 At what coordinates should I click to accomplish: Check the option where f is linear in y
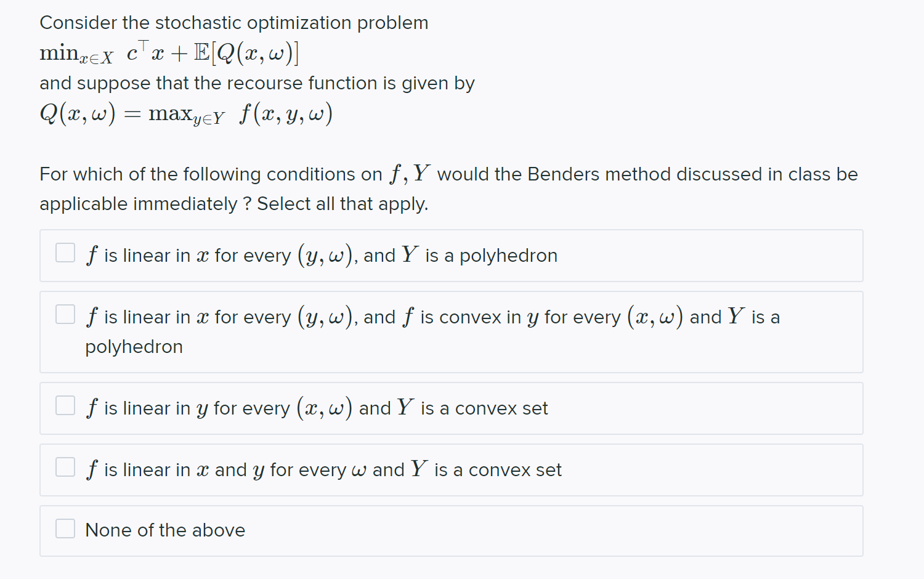[x=65, y=405]
